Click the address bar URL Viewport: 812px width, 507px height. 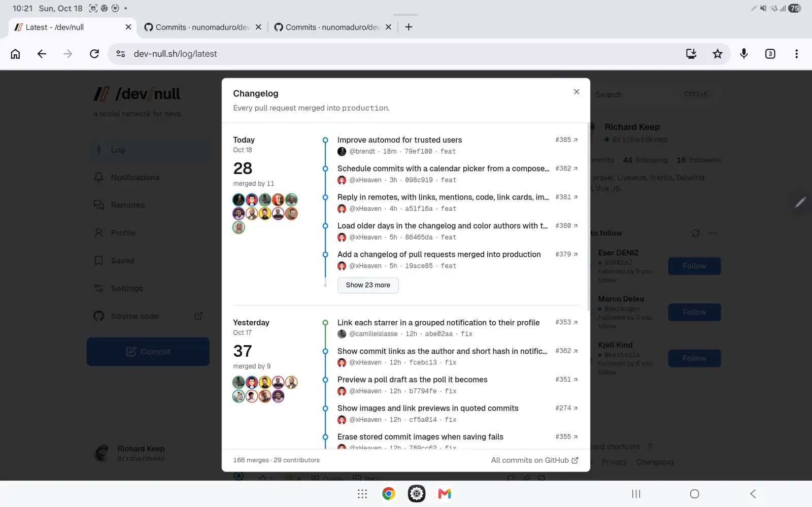(175, 54)
